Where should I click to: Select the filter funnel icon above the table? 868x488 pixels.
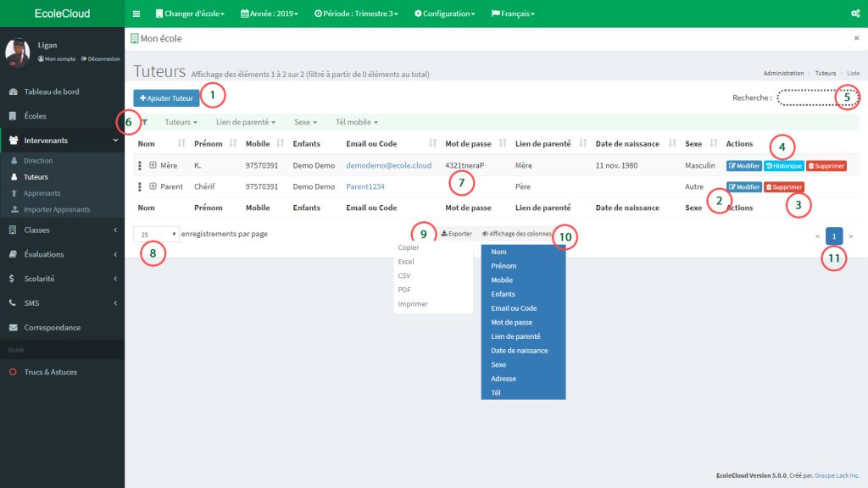pos(146,122)
